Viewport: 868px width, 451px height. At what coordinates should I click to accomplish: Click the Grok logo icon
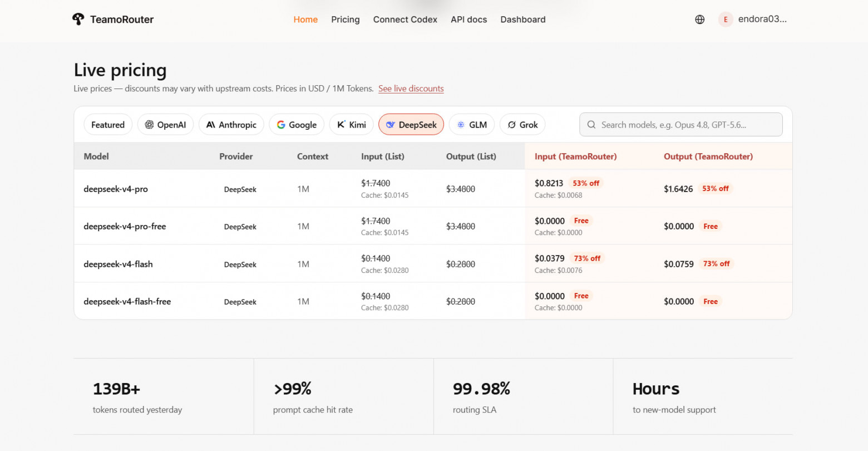click(511, 125)
